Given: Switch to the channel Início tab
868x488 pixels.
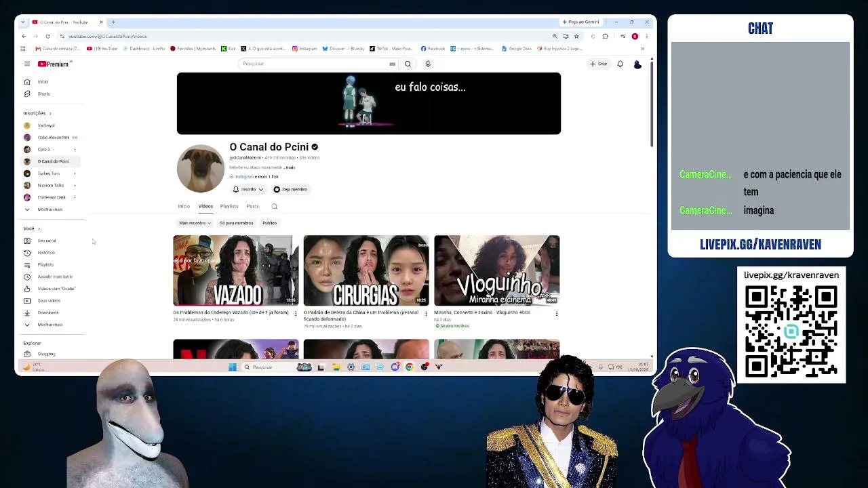Looking at the screenshot, I should 184,206.
